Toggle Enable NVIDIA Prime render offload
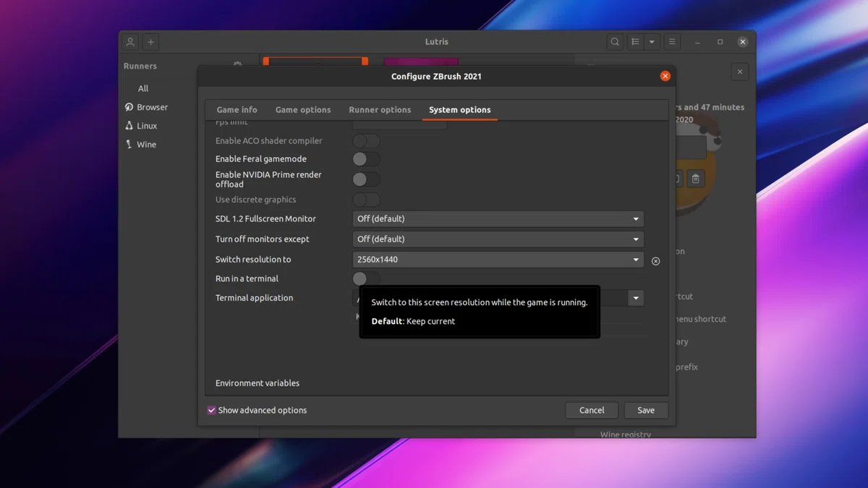Screen dimensions: 868x488 coord(366,179)
